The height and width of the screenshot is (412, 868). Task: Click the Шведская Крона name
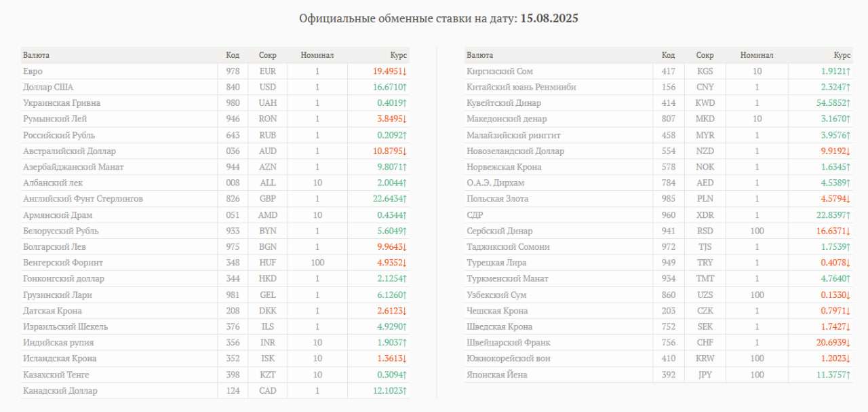pos(499,326)
